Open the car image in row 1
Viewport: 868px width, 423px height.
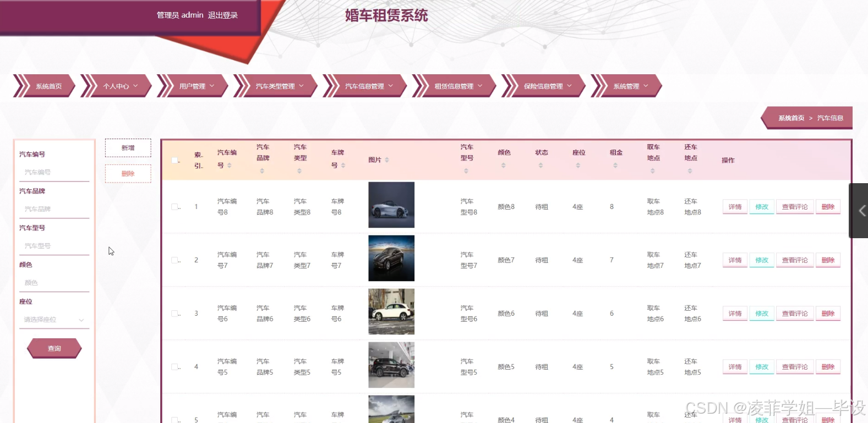pyautogui.click(x=391, y=205)
